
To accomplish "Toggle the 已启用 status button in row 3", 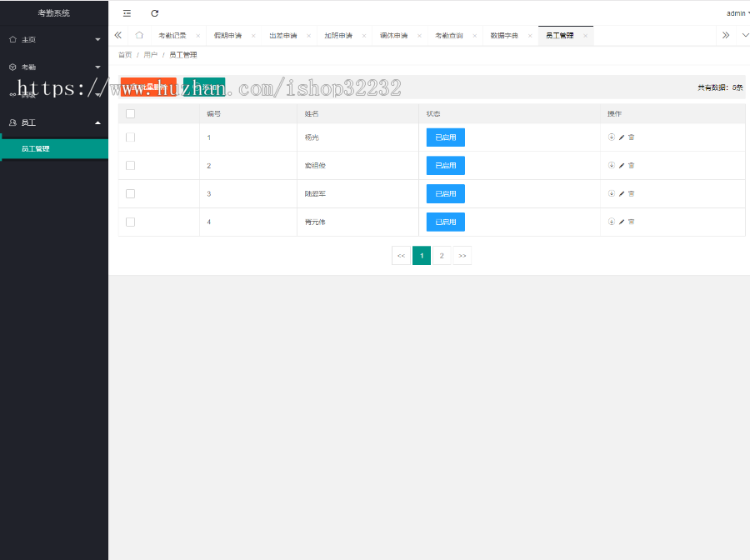I will pyautogui.click(x=445, y=193).
